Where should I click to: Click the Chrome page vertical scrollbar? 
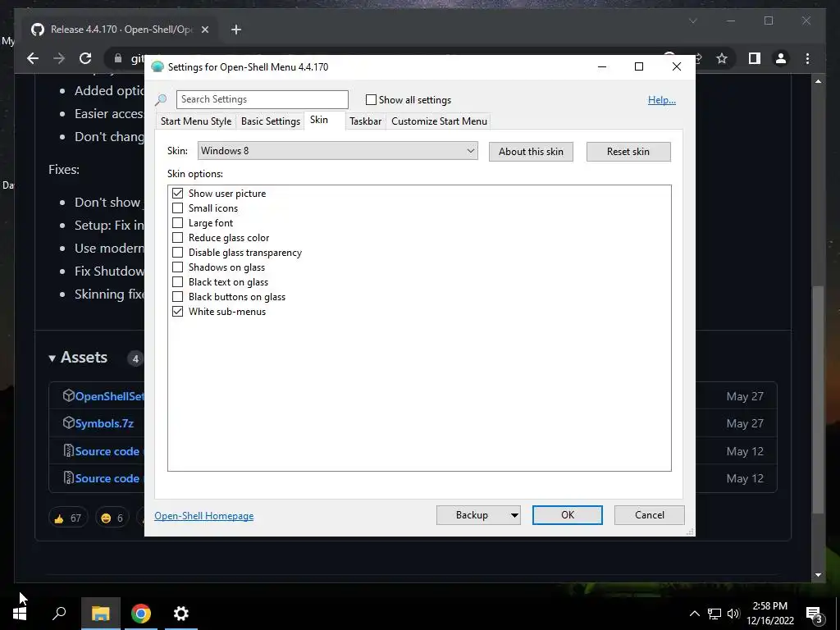pyautogui.click(x=818, y=399)
